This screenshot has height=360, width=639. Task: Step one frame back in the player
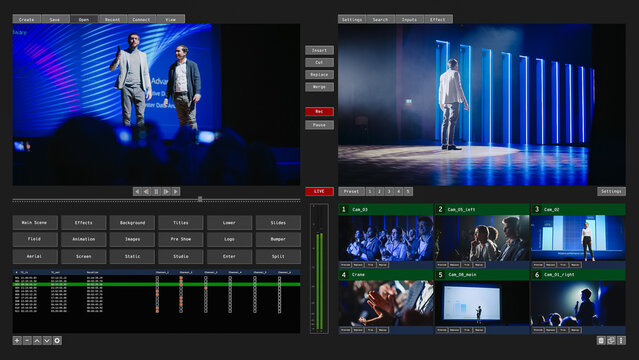point(146,191)
